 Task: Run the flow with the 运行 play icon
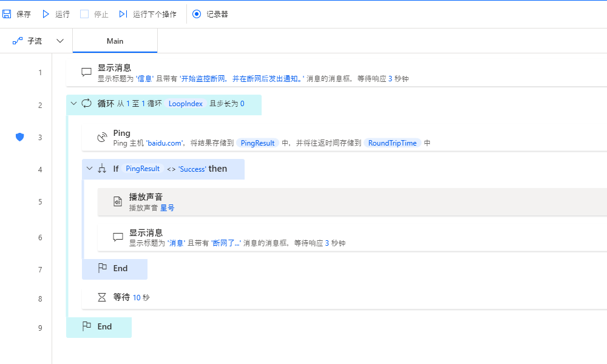pyautogui.click(x=46, y=14)
